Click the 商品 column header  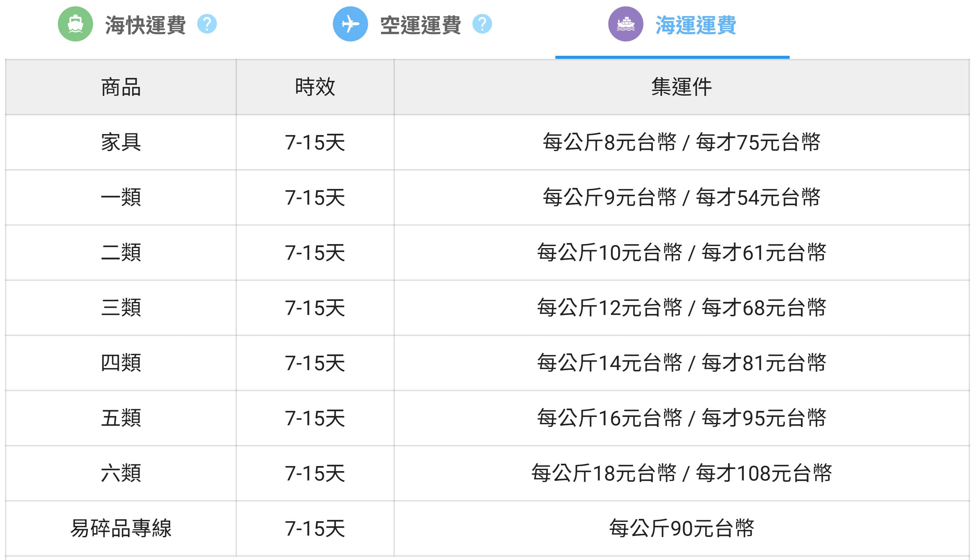(x=121, y=87)
